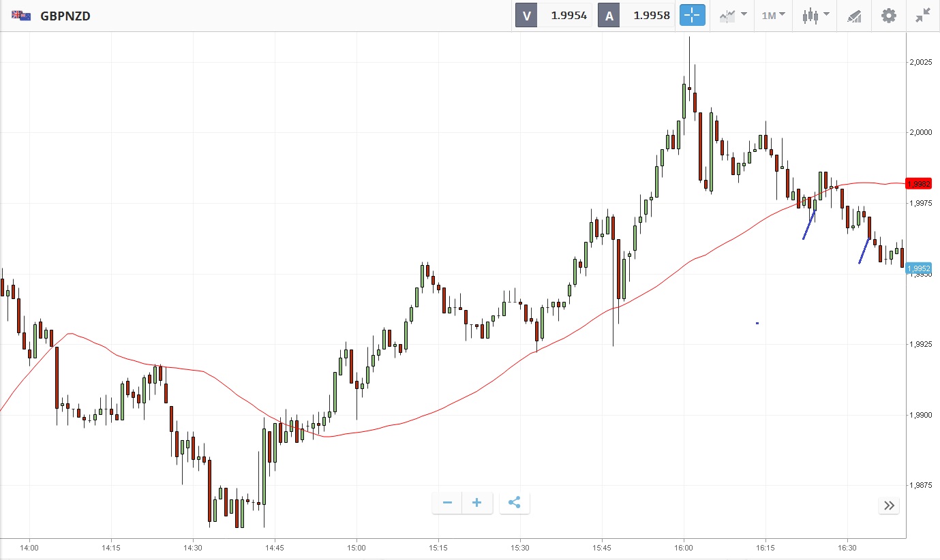940x560 pixels.
Task: Click the 15:00 time axis label
Action: click(x=357, y=548)
